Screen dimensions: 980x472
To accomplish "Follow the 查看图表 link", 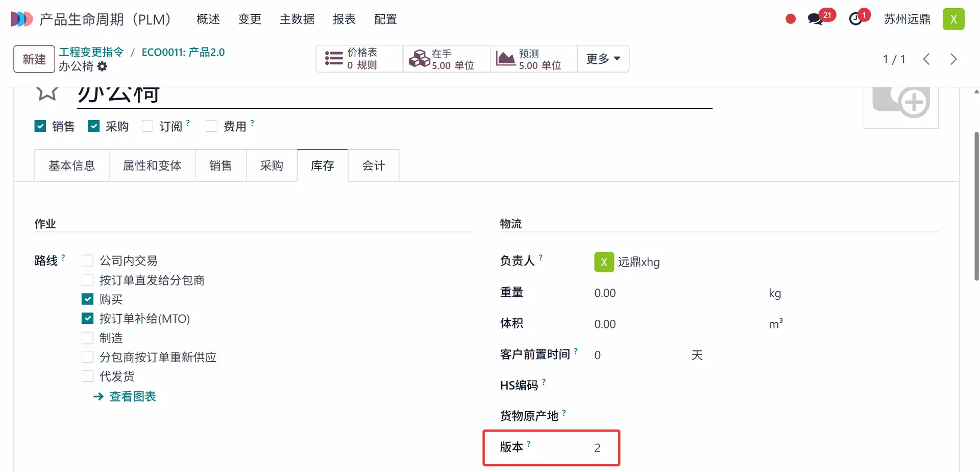I will point(132,396).
